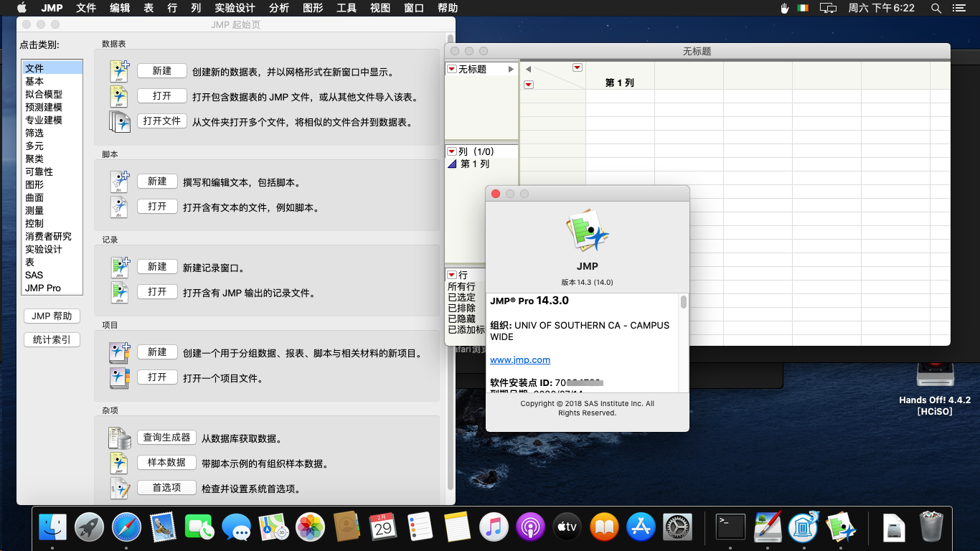
Task: Select 消费者研究 category
Action: tap(52, 236)
